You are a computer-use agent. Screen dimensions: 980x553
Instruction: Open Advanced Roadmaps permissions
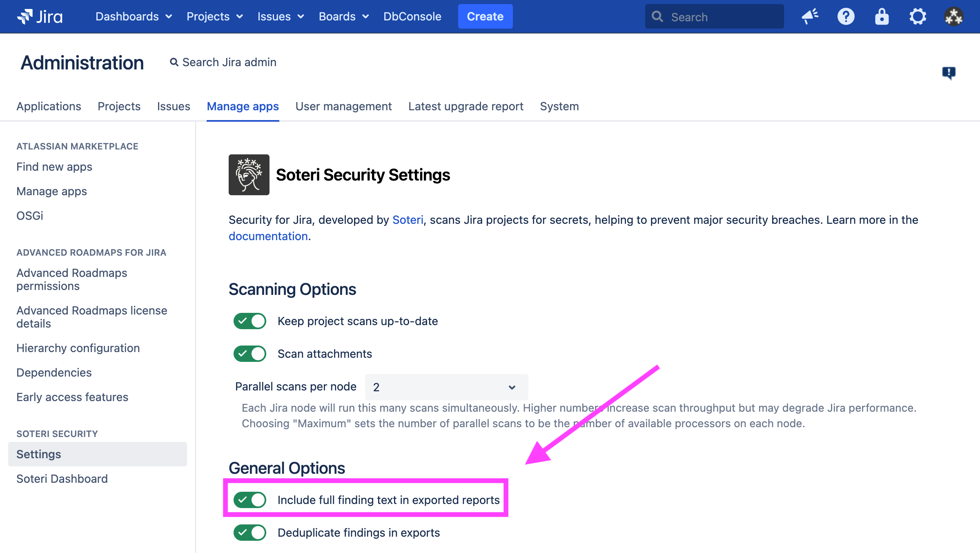[72, 279]
